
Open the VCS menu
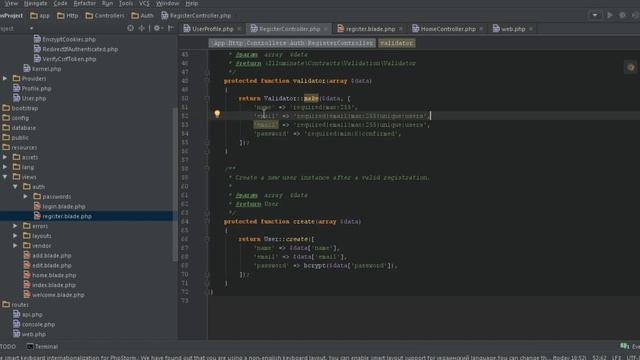coord(144,3)
